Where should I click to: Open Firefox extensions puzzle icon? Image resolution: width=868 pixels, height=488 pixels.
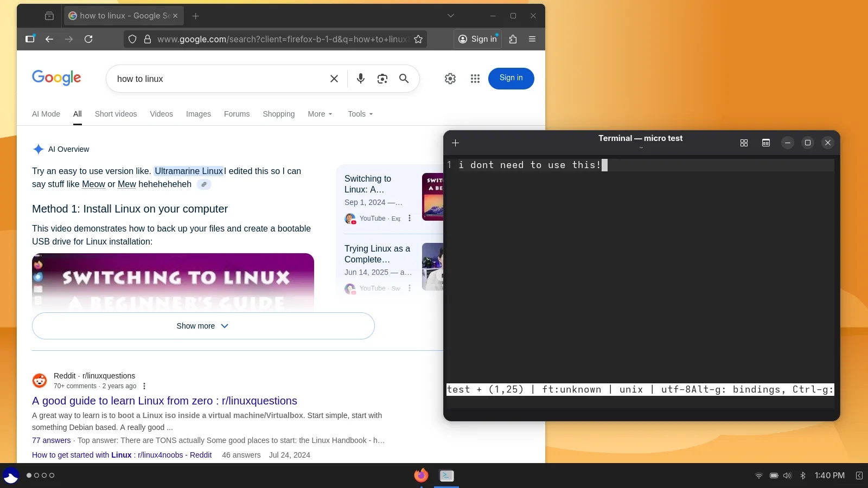click(513, 39)
